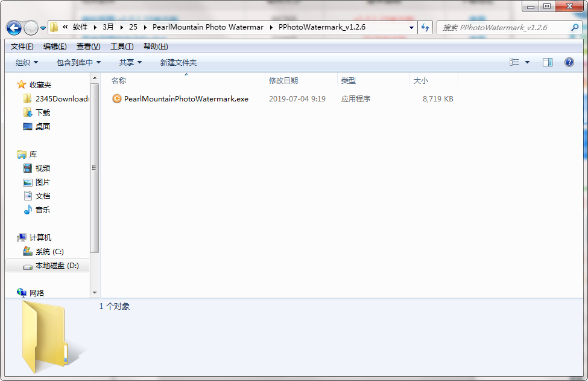The width and height of the screenshot is (588, 381).
Task: Open the recent pages dropdown arrow
Action: pyautogui.click(x=43, y=28)
